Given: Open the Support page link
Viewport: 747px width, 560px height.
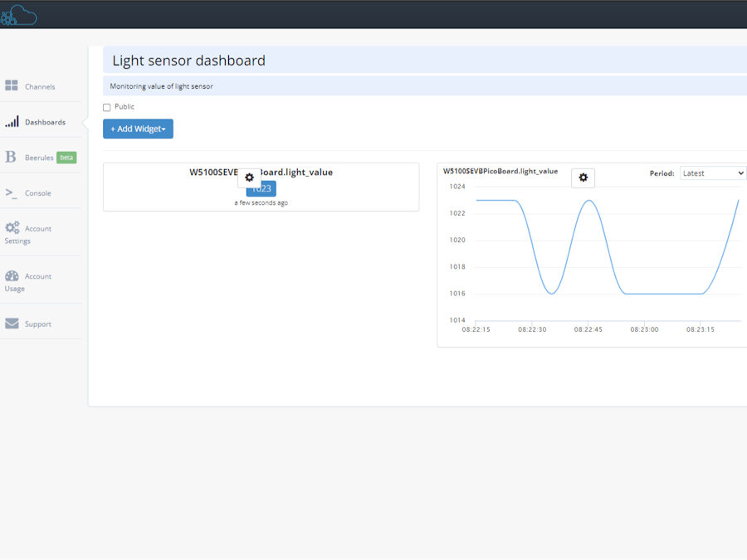Looking at the screenshot, I should click(38, 324).
